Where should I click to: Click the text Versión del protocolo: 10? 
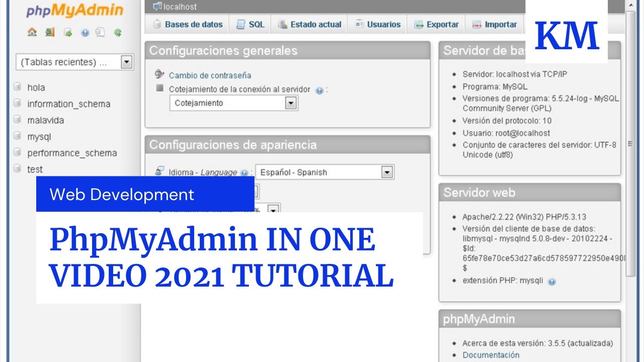click(507, 121)
